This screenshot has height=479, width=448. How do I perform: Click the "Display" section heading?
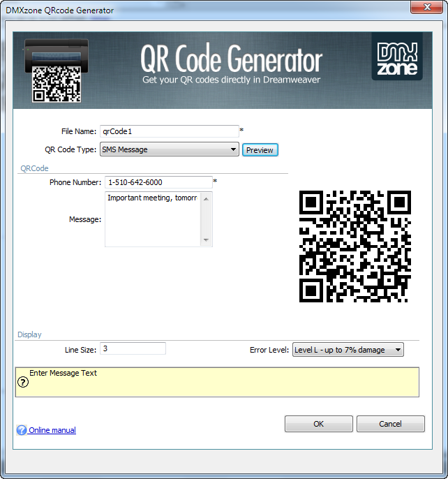coord(29,334)
